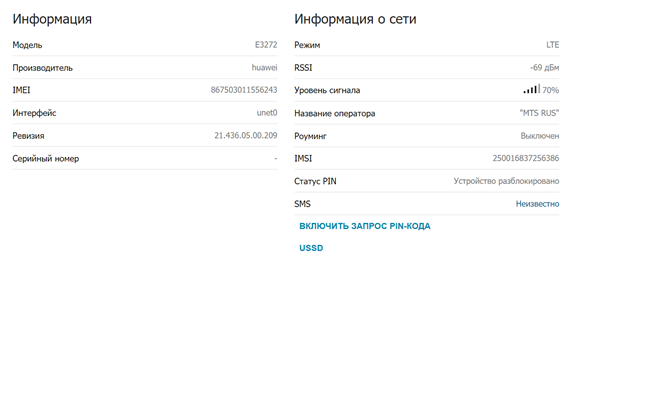Click the "Устройство разблокировано" PIN status

[506, 181]
